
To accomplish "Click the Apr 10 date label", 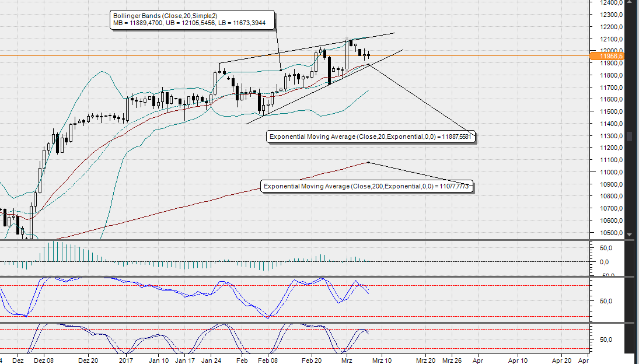I will (x=518, y=360).
